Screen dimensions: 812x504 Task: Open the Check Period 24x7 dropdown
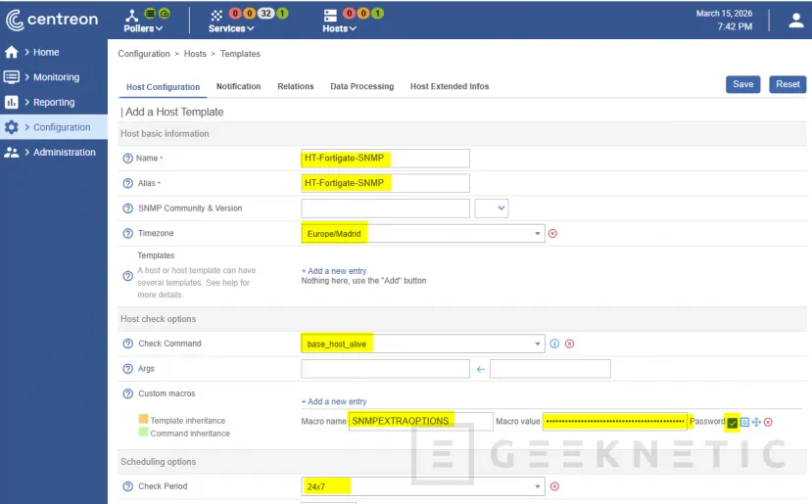(423, 486)
